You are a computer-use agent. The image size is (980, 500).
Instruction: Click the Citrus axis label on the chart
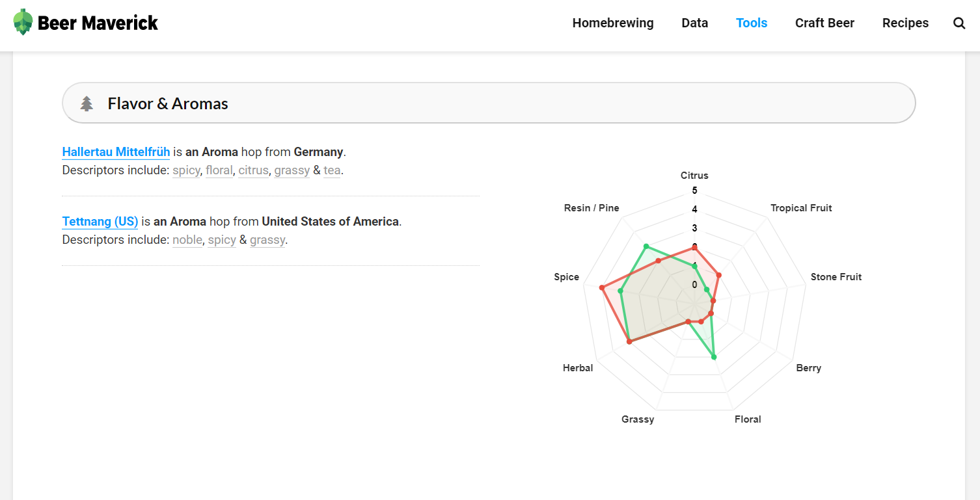(x=694, y=175)
